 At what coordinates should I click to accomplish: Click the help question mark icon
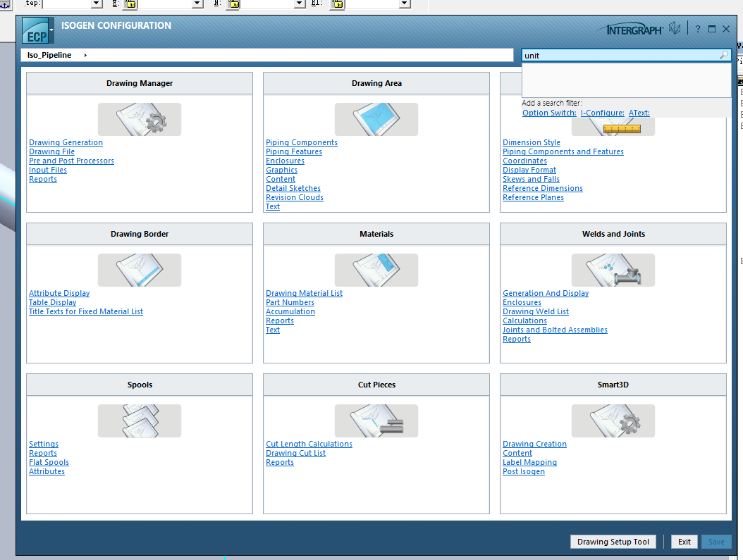click(697, 29)
